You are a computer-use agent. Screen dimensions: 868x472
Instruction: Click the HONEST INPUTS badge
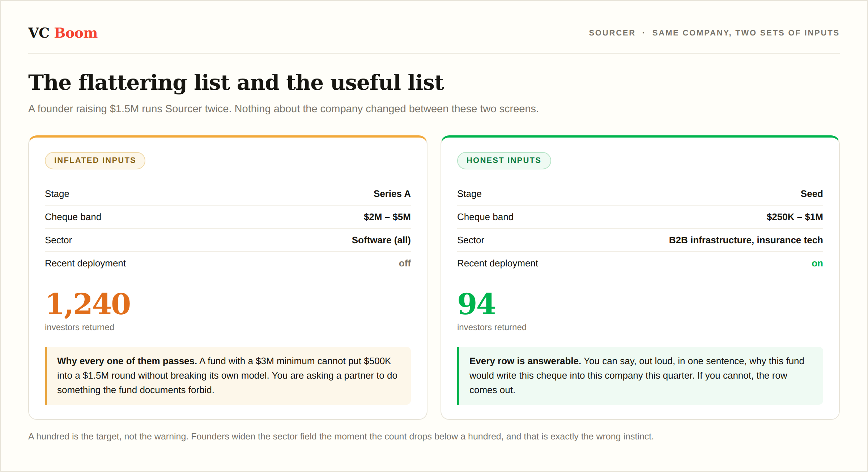504,160
